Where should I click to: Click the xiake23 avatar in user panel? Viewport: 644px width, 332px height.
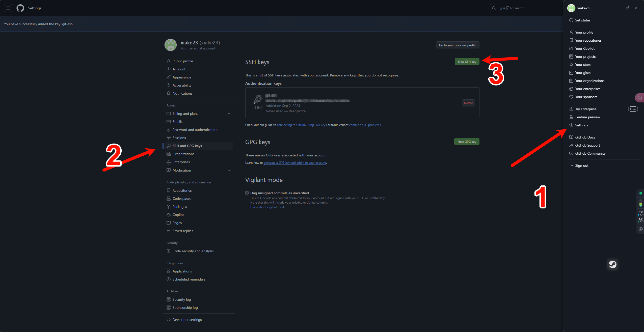pos(571,8)
